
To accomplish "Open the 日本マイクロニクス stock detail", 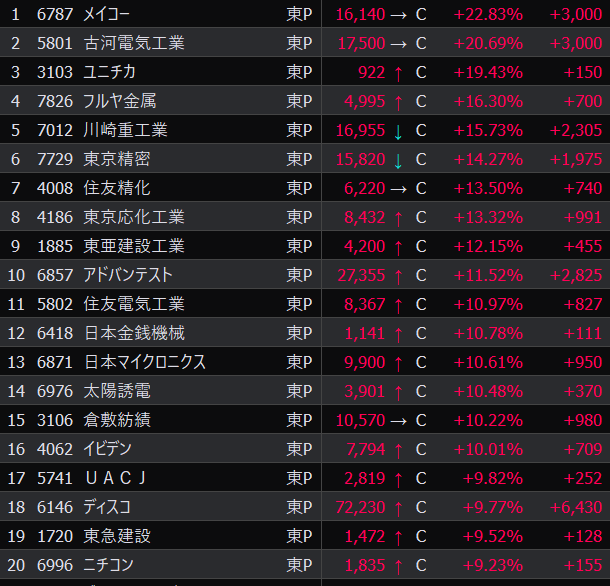I will 145,363.
